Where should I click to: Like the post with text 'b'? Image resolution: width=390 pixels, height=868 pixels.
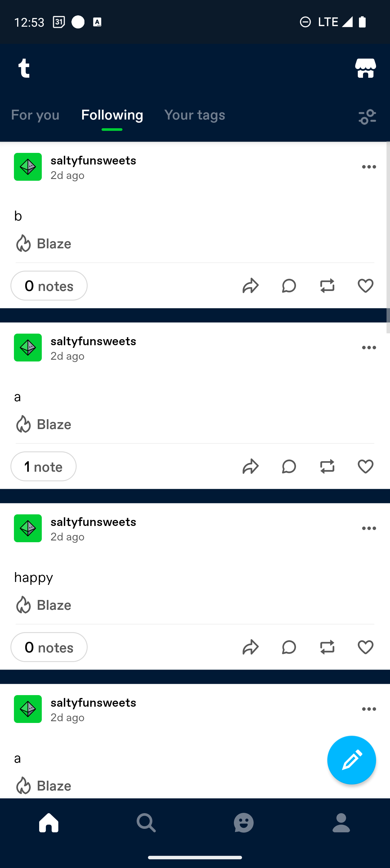pyautogui.click(x=365, y=286)
